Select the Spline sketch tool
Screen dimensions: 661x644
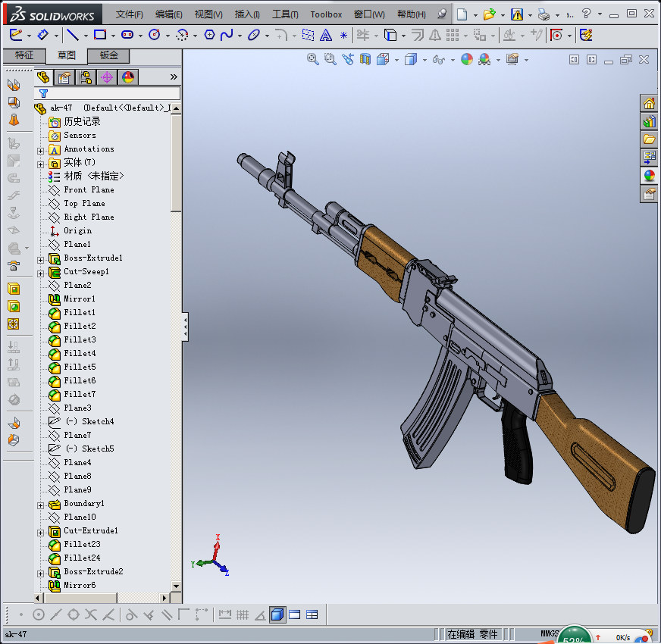(227, 35)
